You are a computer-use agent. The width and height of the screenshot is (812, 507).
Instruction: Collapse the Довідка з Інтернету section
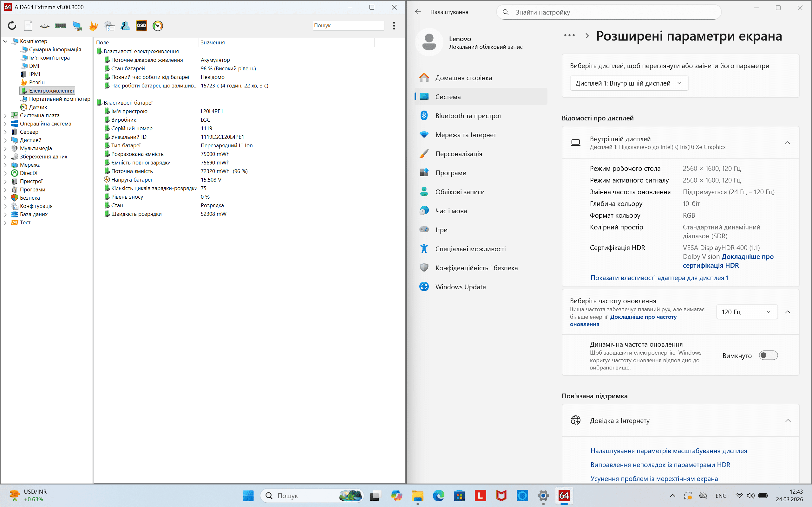[788, 420]
